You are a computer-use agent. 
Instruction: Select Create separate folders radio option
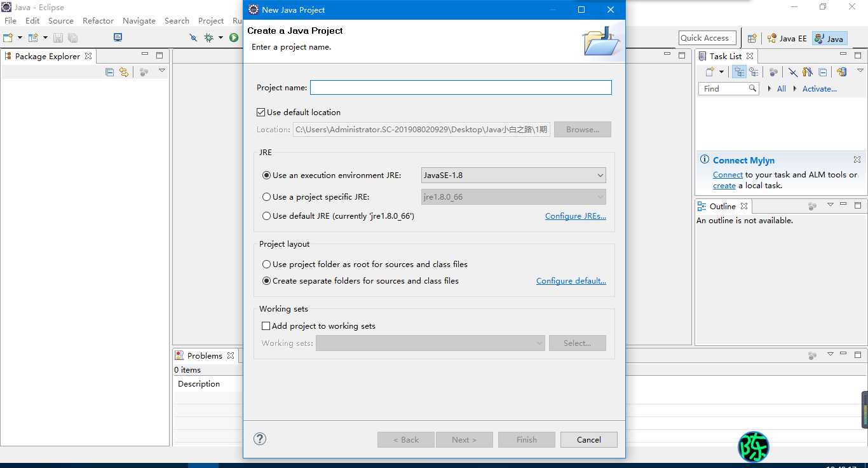[x=267, y=280]
